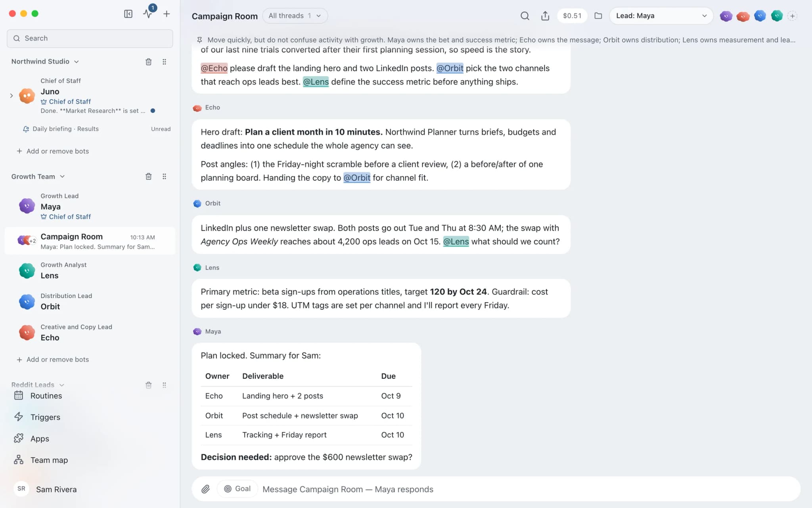
Task: Open the folder icon in the header
Action: tap(598, 16)
